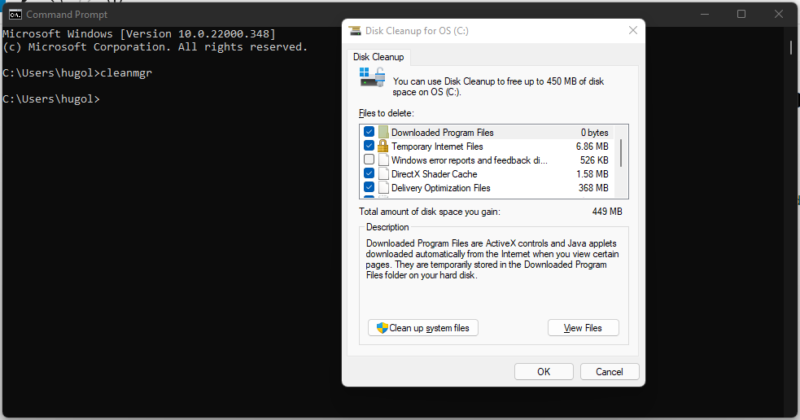Confirm cleanup with the OK button
The image size is (800, 420).
543,372
